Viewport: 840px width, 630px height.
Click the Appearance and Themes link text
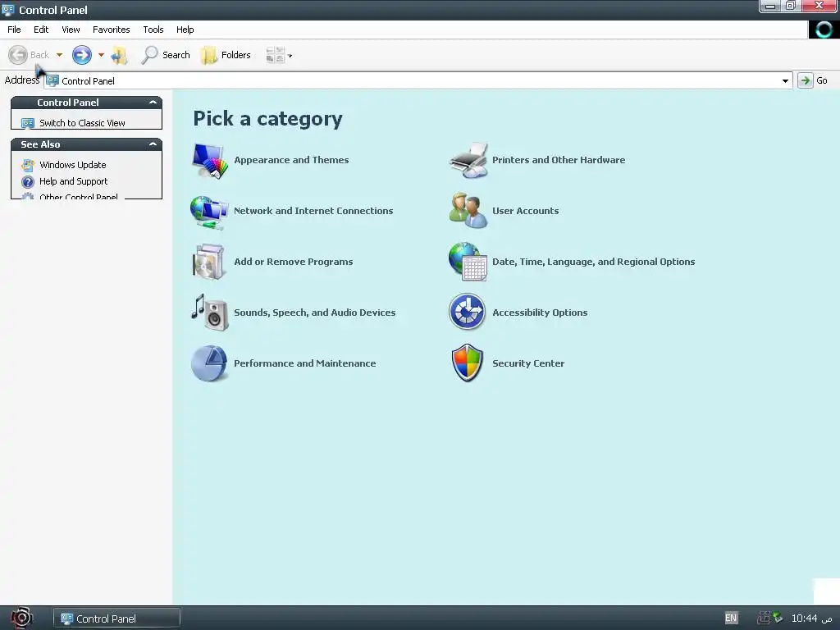tap(291, 160)
